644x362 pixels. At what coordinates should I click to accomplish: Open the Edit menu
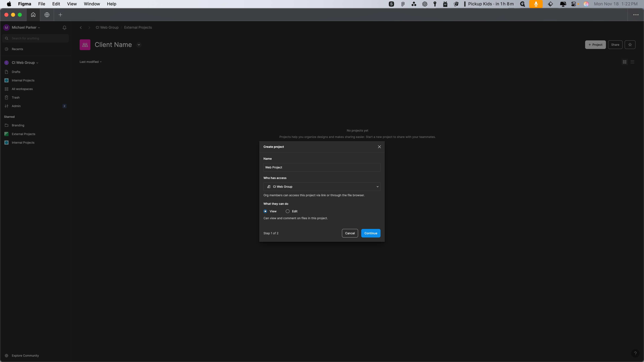(56, 4)
